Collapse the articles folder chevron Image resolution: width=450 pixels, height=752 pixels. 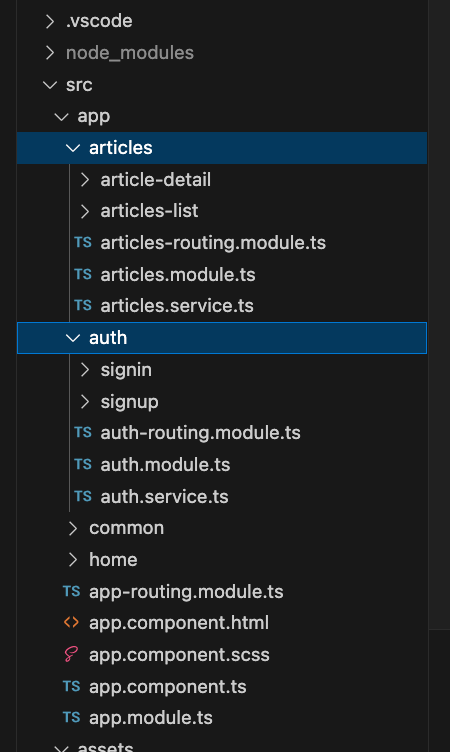click(73, 148)
